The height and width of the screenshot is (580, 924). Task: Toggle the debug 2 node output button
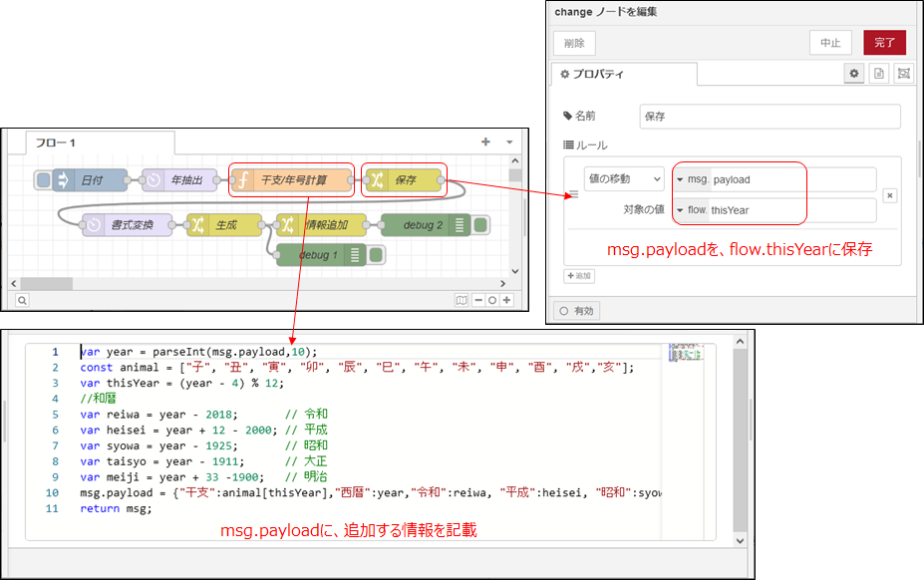pos(480,225)
